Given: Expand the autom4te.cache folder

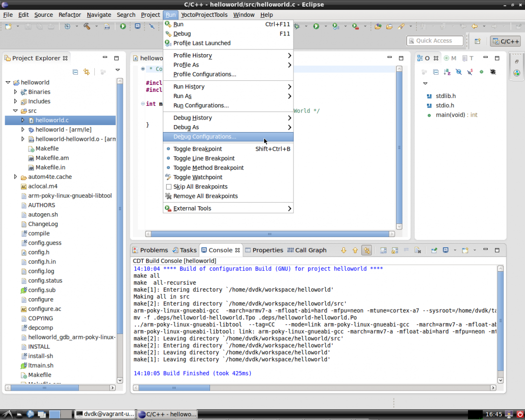Looking at the screenshot, I should pyautogui.click(x=15, y=177).
